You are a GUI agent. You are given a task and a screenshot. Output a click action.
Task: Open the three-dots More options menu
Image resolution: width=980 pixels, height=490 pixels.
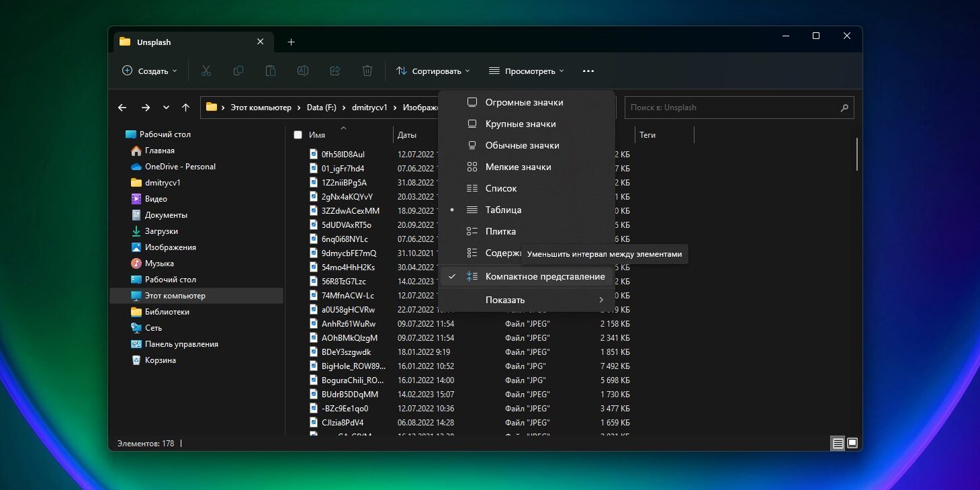(588, 71)
